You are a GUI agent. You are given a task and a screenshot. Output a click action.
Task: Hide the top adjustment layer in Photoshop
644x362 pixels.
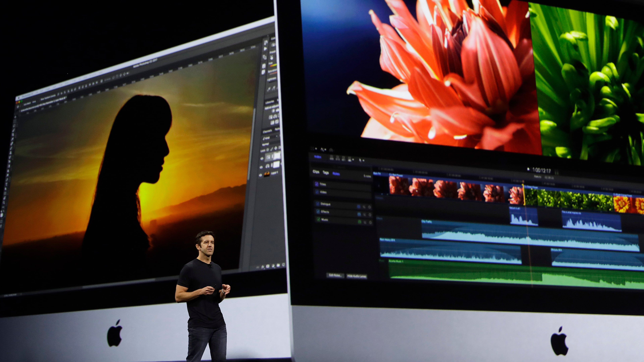tap(262, 158)
